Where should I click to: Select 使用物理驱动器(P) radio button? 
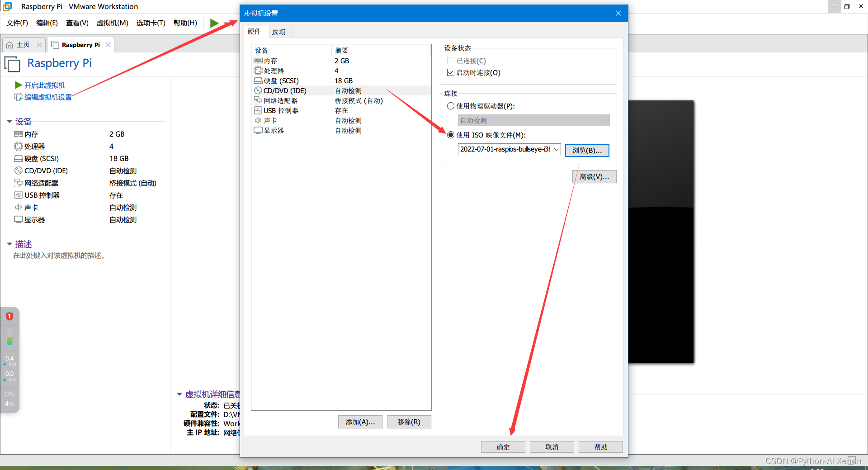point(450,106)
